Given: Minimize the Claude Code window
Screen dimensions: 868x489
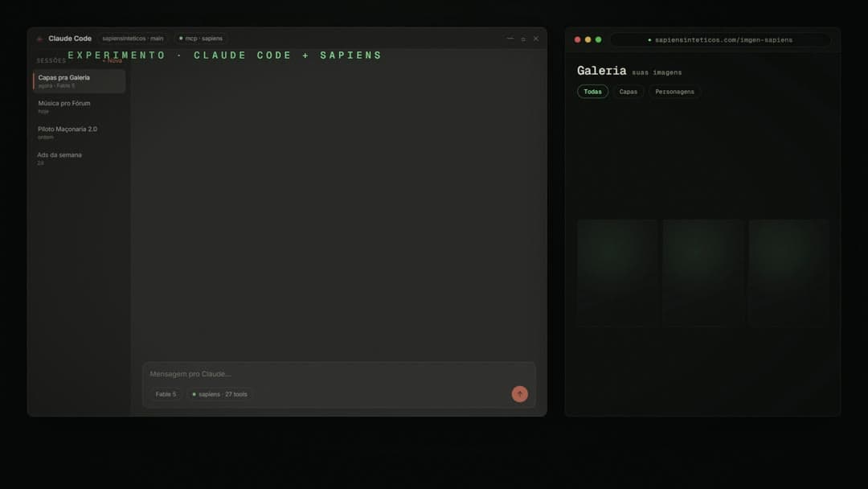Looking at the screenshot, I should pyautogui.click(x=510, y=39).
